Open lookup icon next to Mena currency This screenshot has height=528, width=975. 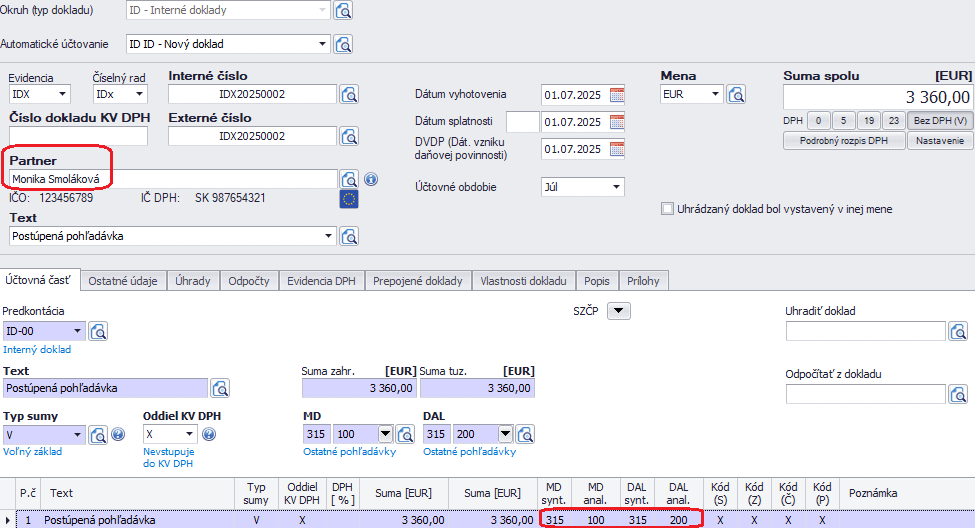[736, 95]
